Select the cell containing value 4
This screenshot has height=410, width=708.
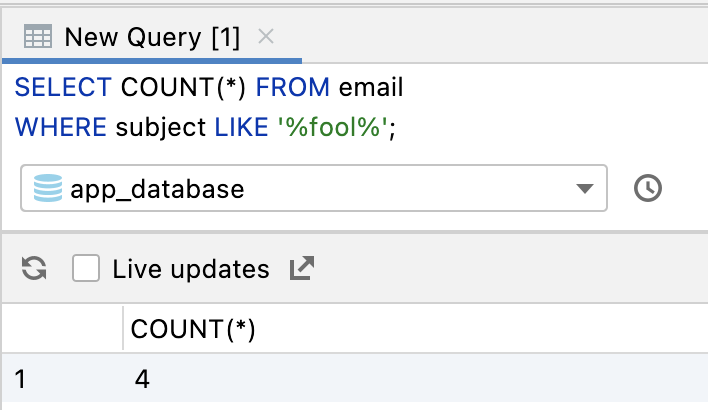(141, 379)
